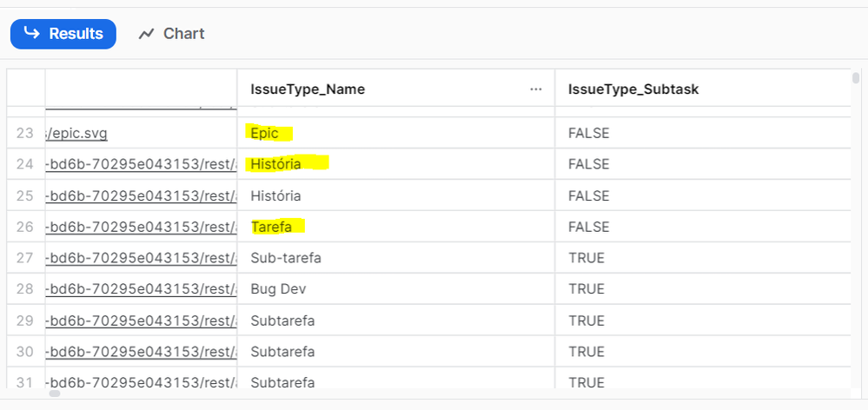
Task: Select row number 25
Action: click(x=25, y=195)
